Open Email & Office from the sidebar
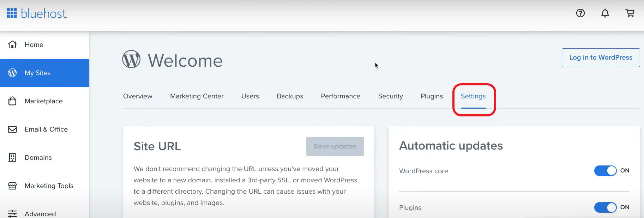644x218 pixels. click(x=44, y=129)
